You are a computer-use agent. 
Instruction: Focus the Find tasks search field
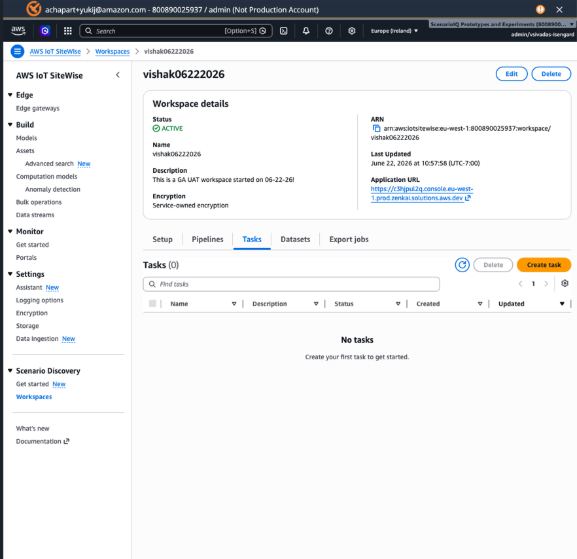pyautogui.click(x=291, y=284)
